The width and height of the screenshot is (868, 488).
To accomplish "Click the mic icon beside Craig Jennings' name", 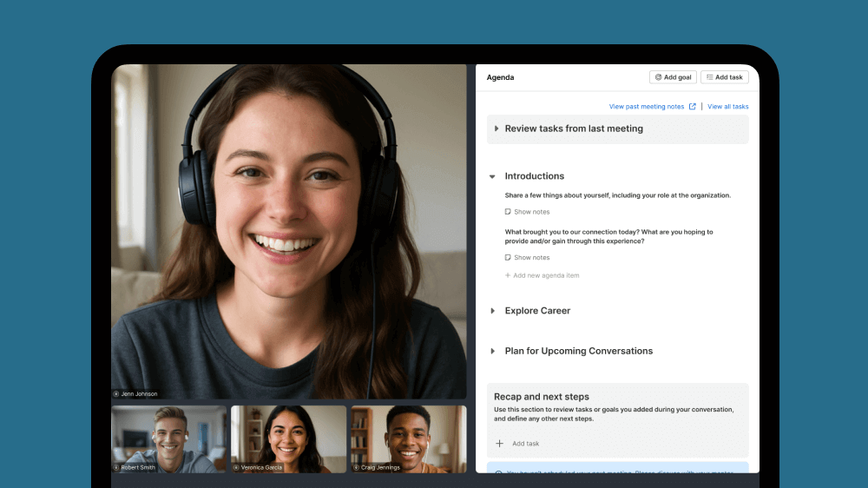I will pyautogui.click(x=356, y=467).
